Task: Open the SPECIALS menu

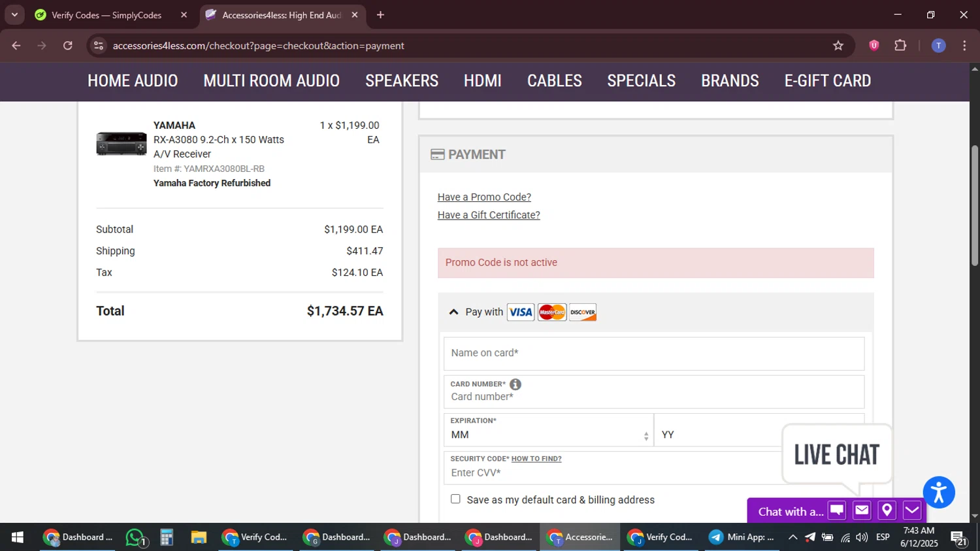Action: click(642, 80)
